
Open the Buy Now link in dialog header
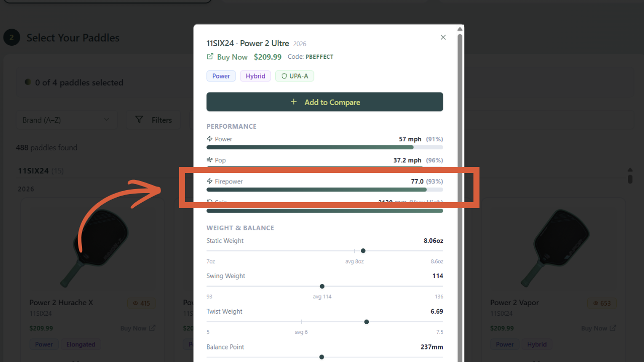tap(232, 57)
